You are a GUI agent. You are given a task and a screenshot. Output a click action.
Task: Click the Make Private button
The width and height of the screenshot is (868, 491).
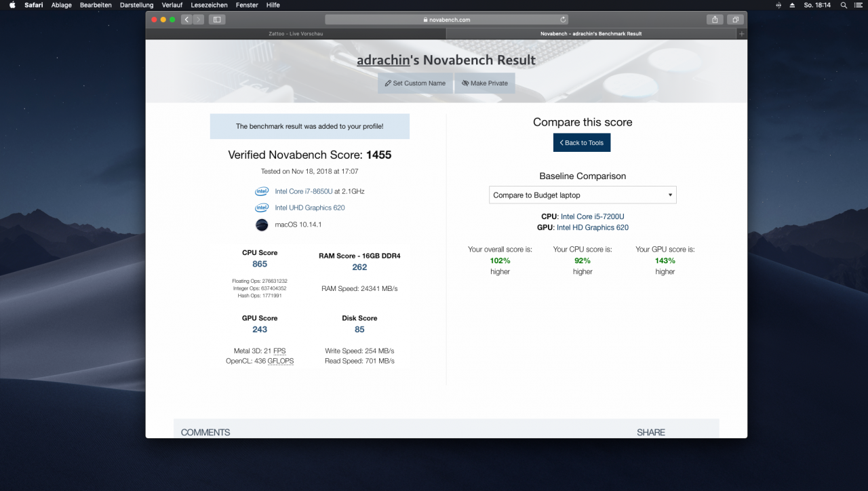tap(485, 83)
